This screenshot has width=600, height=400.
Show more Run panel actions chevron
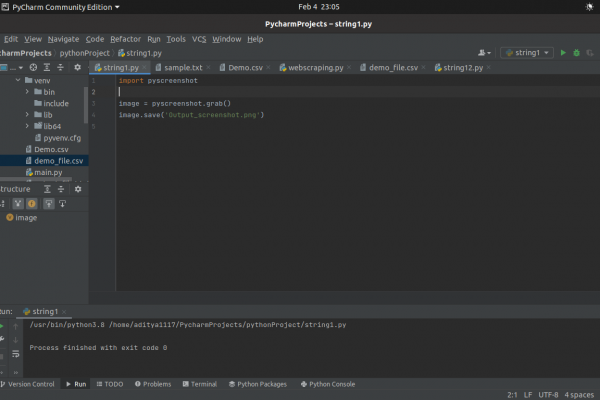(x=16, y=372)
